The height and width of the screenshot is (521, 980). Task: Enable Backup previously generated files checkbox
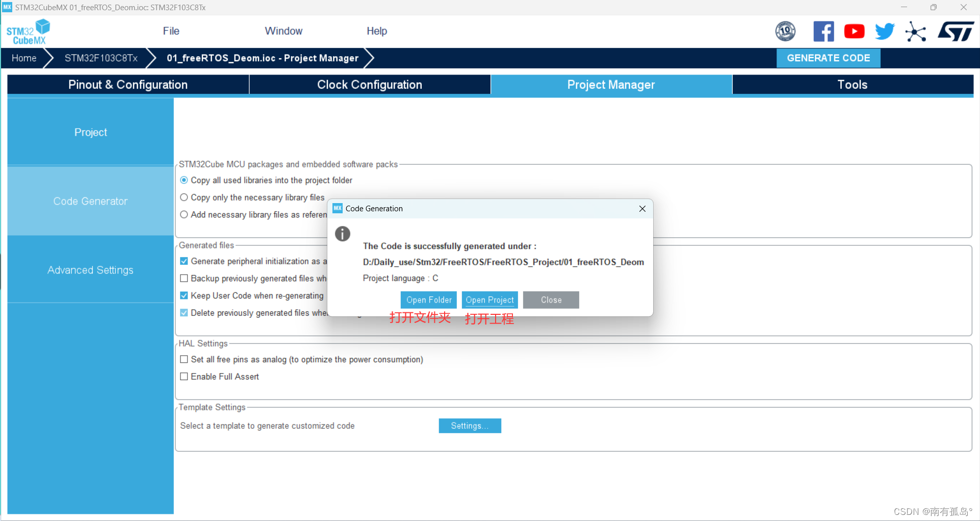184,279
